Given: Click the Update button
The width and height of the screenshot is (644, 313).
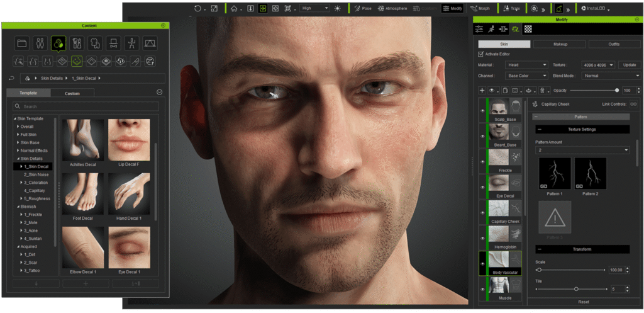Looking at the screenshot, I should [x=629, y=65].
